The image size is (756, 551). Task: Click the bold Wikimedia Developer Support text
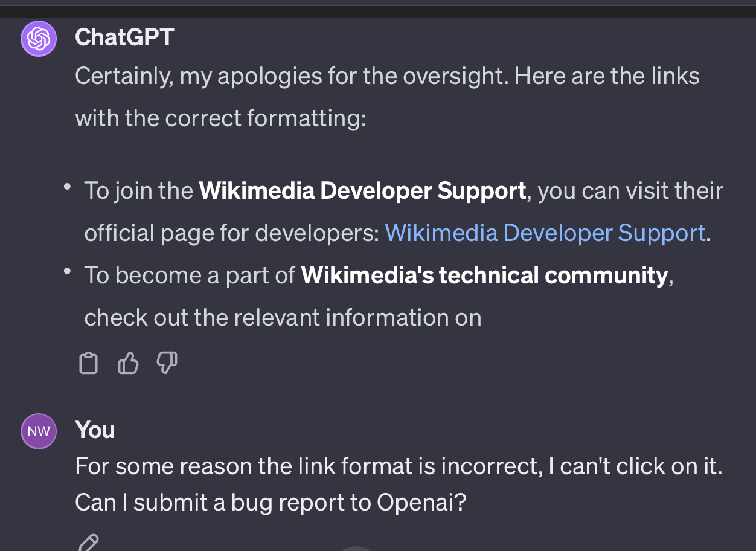point(362,191)
